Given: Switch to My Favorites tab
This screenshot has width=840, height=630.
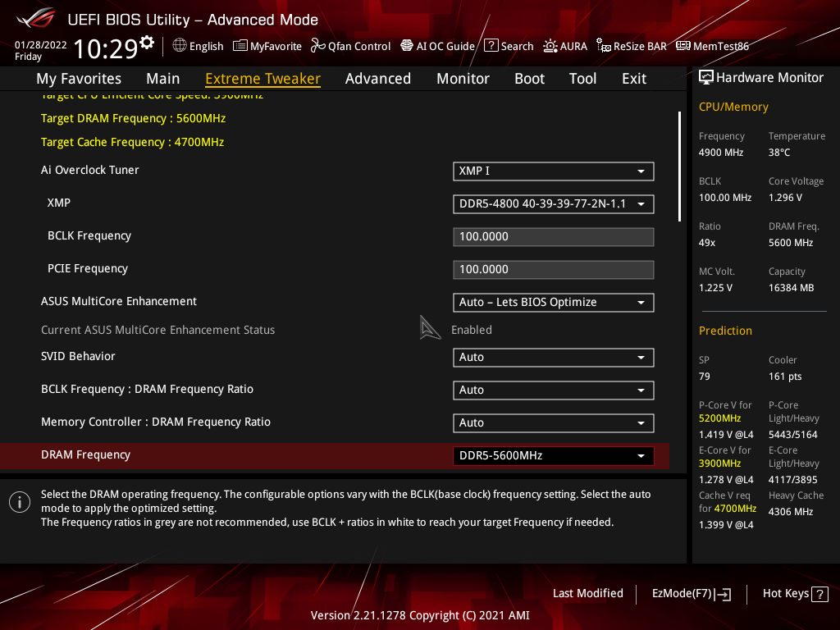Looking at the screenshot, I should [79, 79].
